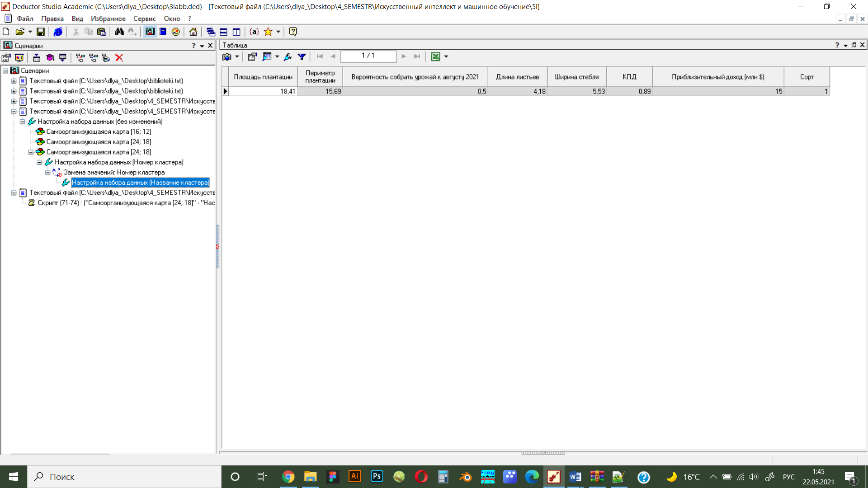Click the first tree-structure icon in Scenarios toolbar

(80, 58)
